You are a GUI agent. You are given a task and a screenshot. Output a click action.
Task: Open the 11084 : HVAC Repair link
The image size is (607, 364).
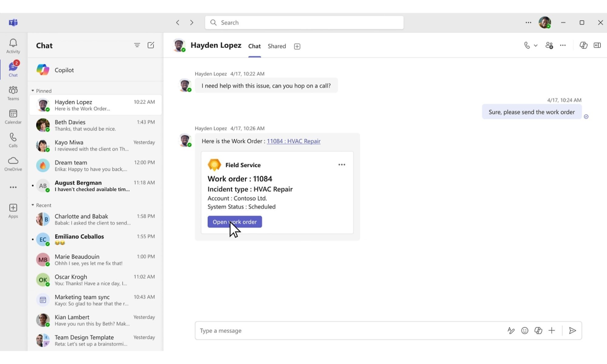pos(293,141)
